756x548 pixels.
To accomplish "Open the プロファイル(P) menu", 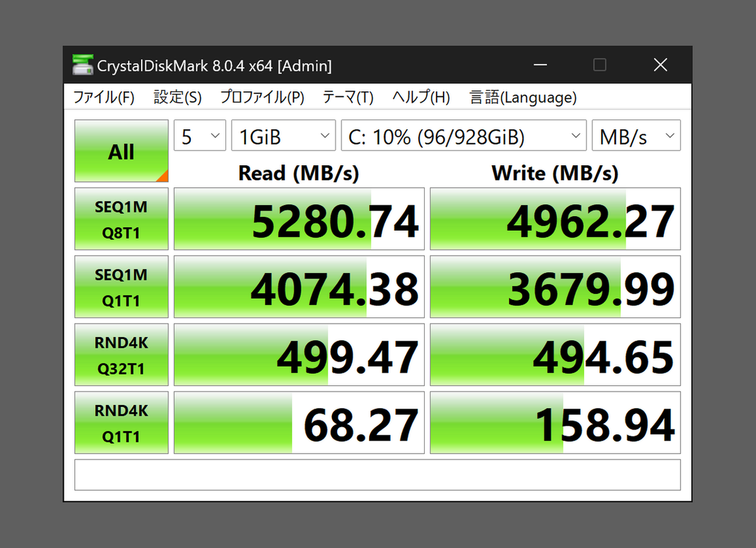I will 262,97.
